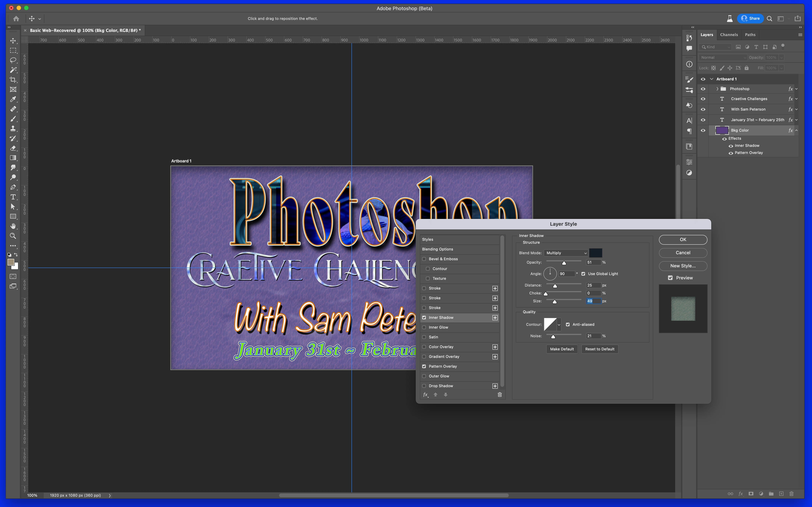
Task: Enable the Drop Shadow checkbox
Action: click(424, 386)
